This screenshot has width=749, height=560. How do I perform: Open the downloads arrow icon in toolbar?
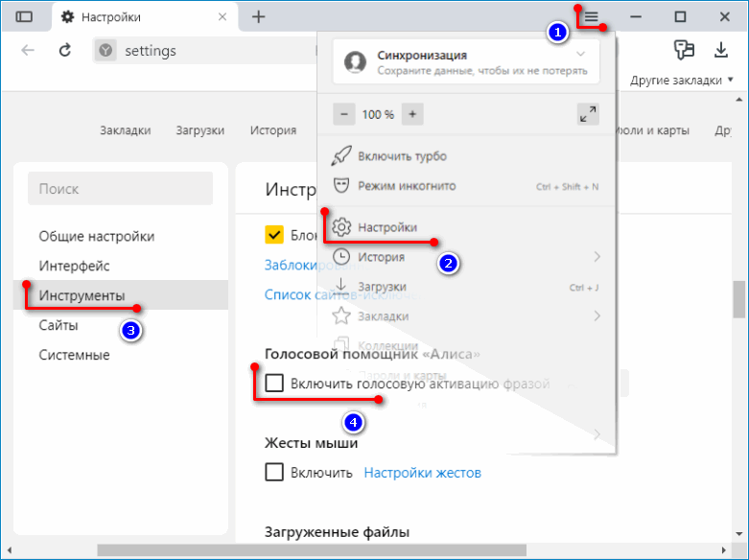(721, 51)
